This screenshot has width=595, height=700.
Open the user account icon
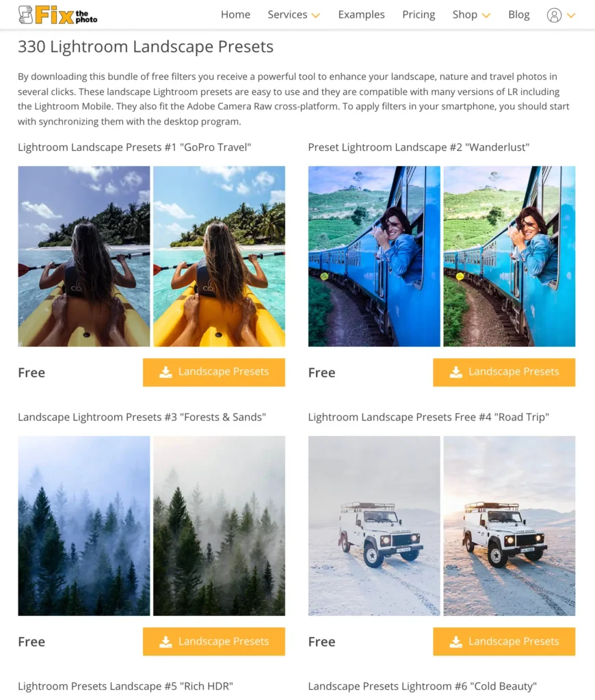554,15
